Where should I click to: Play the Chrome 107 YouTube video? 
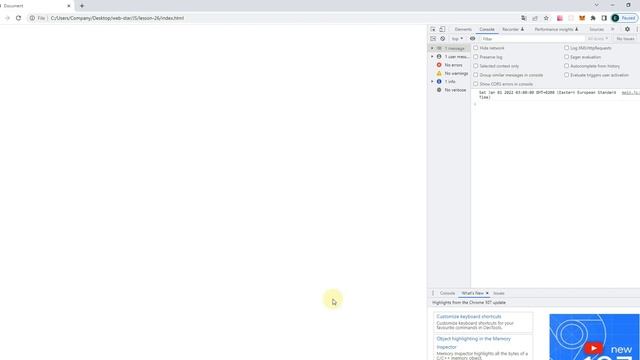(x=593, y=348)
